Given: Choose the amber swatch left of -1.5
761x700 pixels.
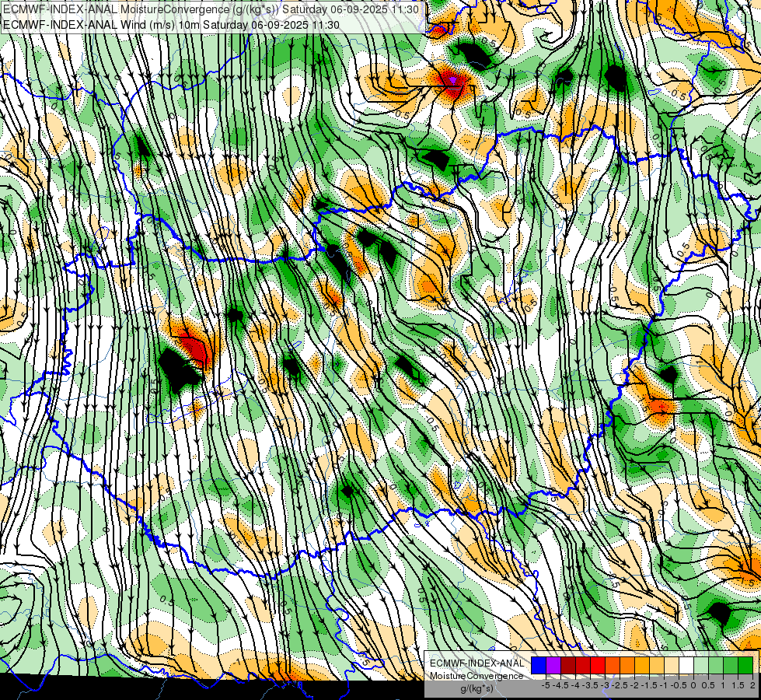Looking at the screenshot, I should coord(642,665).
